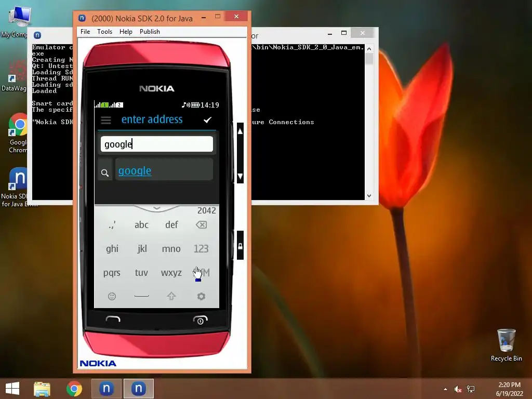Tap the space bar key
This screenshot has width=532, height=399.
141,296
